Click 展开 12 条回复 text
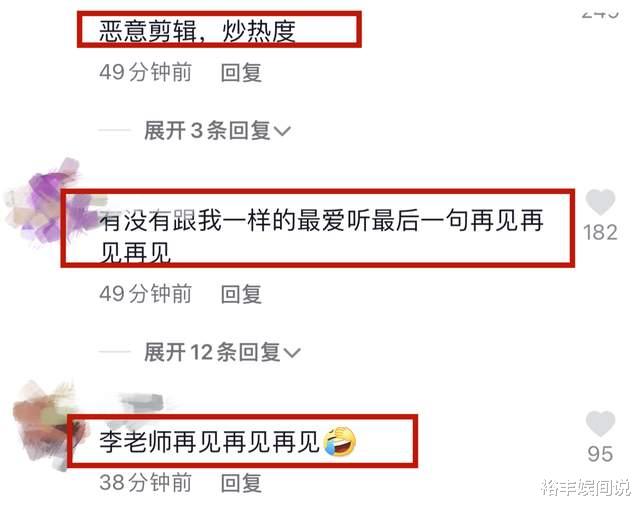The width and height of the screenshot is (640, 509). click(x=212, y=352)
